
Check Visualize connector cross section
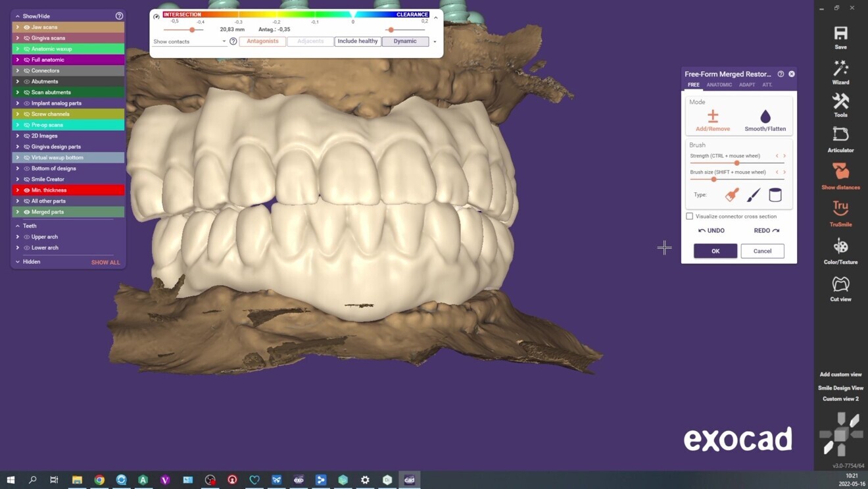tap(689, 216)
